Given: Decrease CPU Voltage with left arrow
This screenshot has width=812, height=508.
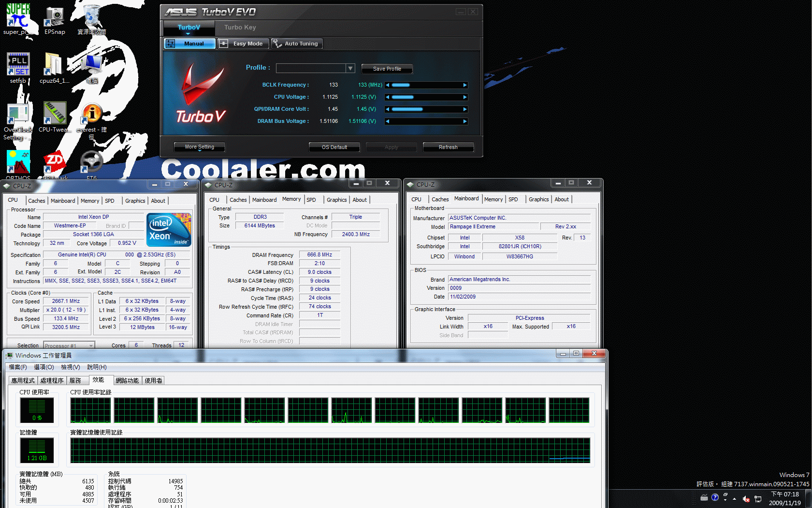Looking at the screenshot, I should pyautogui.click(x=387, y=97).
